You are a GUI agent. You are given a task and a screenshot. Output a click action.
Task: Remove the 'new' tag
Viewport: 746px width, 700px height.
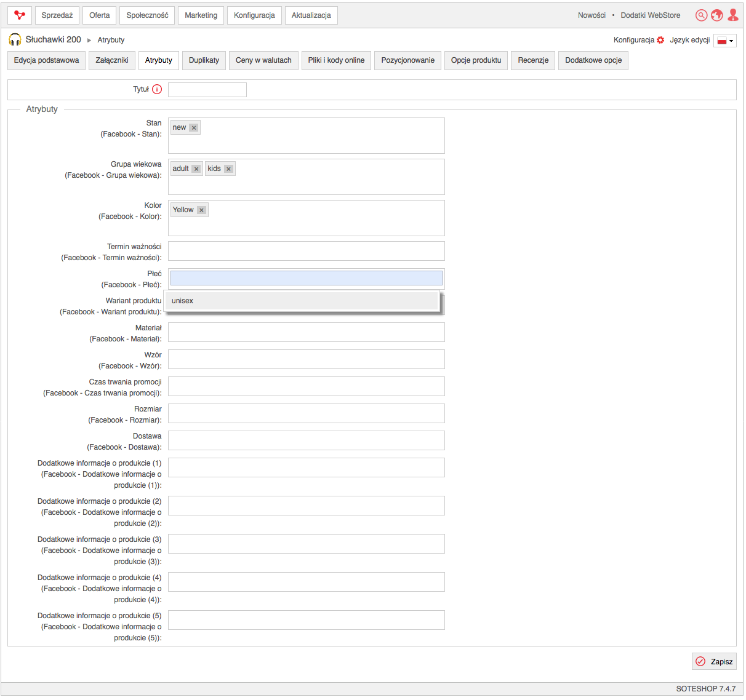[x=194, y=128]
